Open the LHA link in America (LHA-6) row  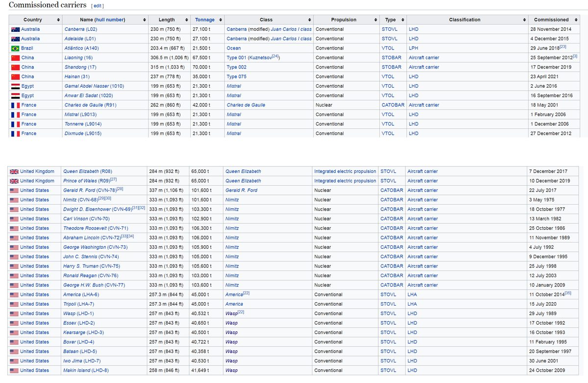pyautogui.click(x=412, y=295)
